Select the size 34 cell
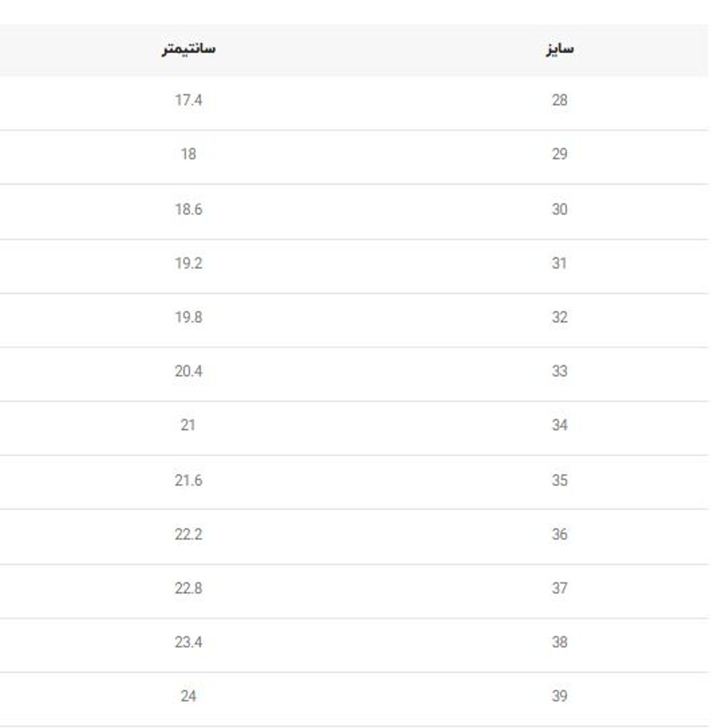The height and width of the screenshot is (728, 728). coord(560,426)
